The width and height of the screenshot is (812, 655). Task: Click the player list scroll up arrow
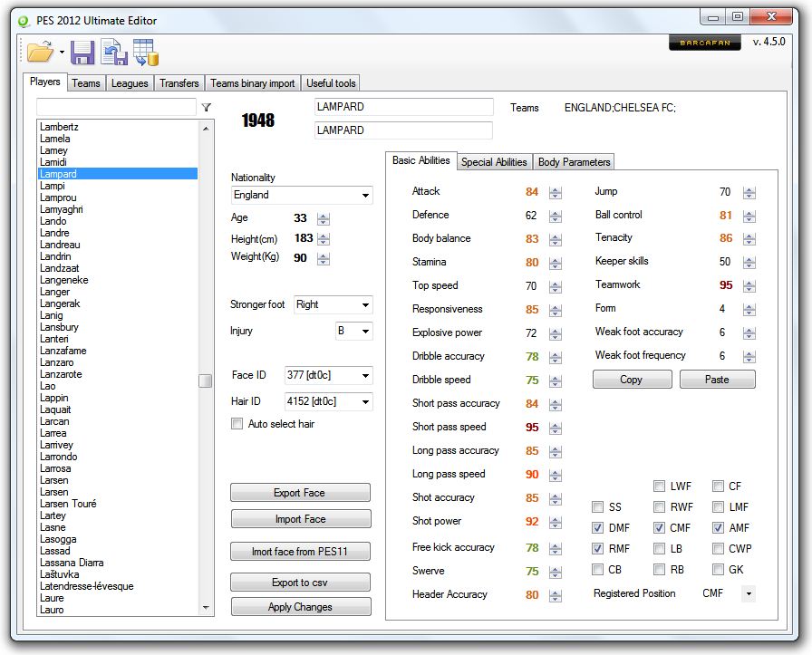tap(206, 128)
